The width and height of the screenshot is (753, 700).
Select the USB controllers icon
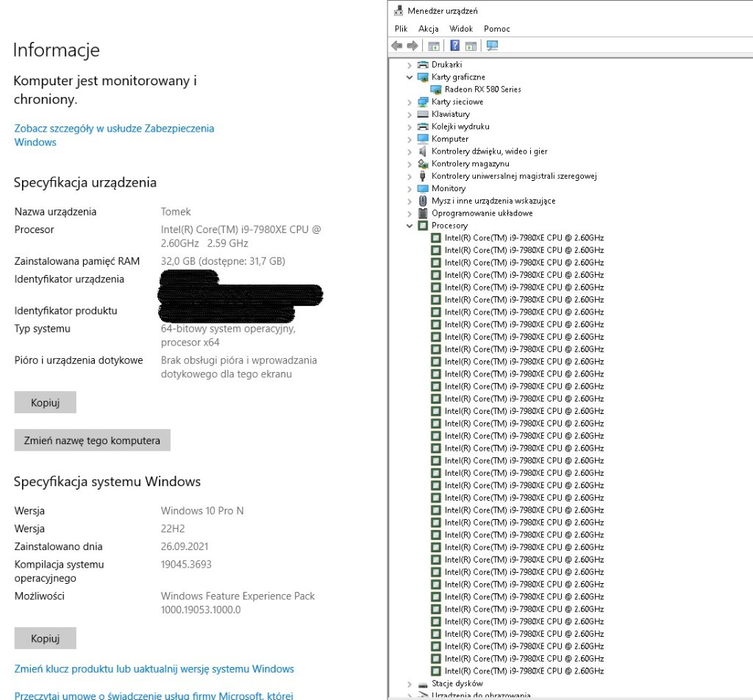tap(423, 176)
